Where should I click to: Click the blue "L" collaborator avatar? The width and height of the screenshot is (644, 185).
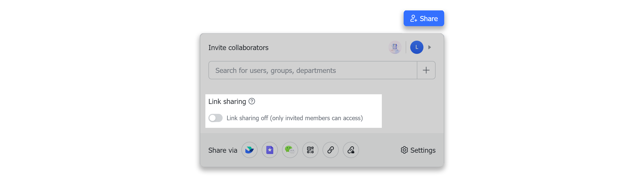(x=417, y=47)
